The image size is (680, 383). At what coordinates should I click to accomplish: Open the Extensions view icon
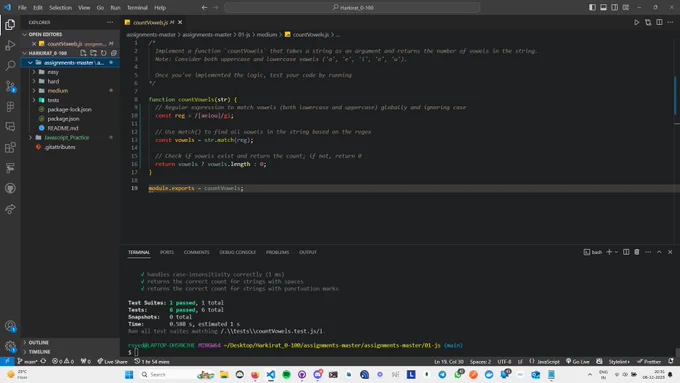[x=10, y=147]
